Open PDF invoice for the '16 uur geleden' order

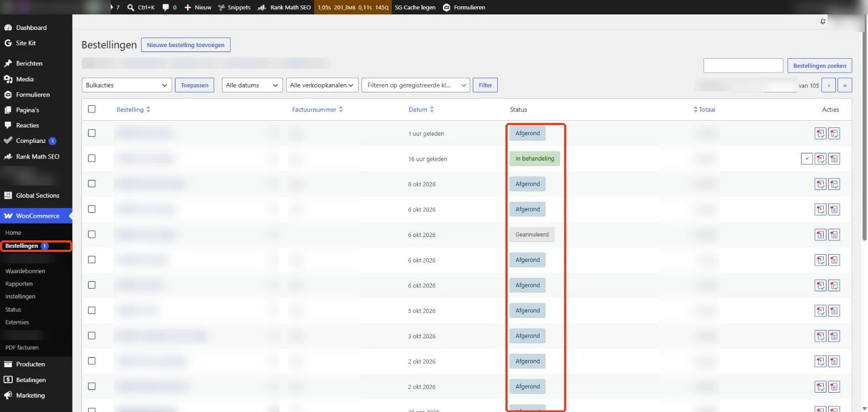pos(820,159)
